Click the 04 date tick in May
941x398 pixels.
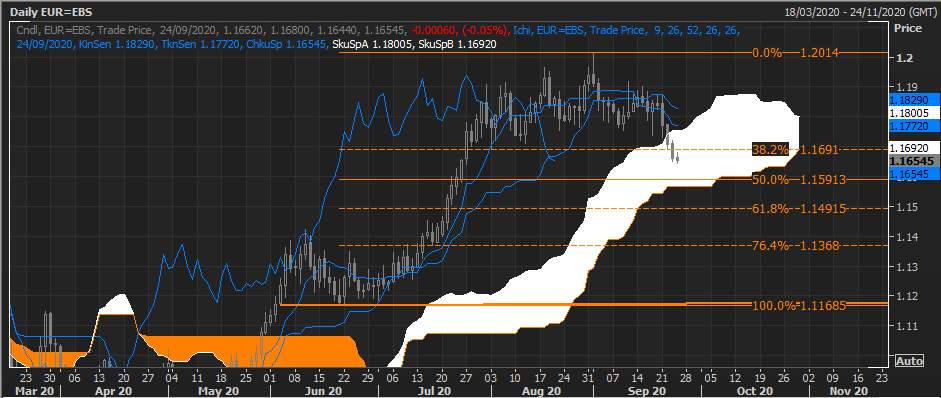point(171,378)
